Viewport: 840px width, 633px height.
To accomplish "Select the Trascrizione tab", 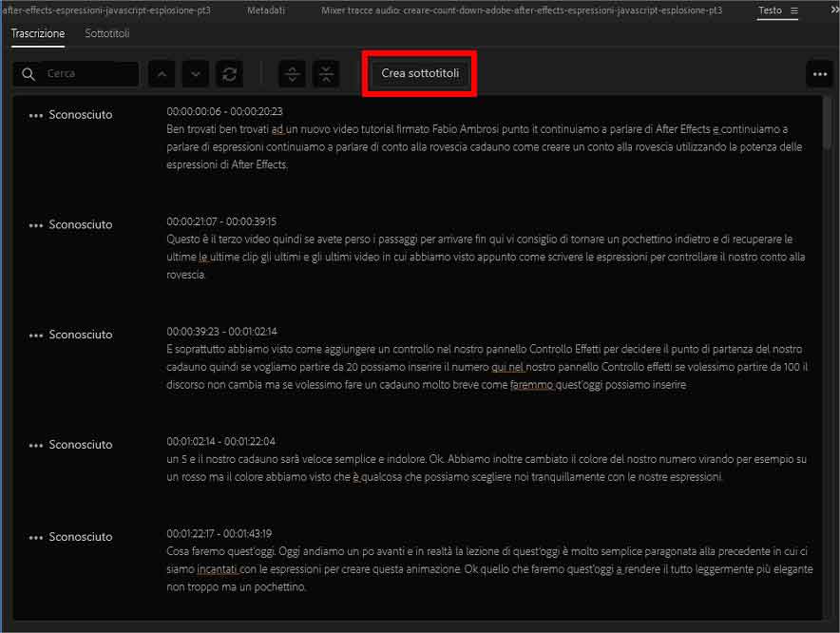I will tap(37, 33).
